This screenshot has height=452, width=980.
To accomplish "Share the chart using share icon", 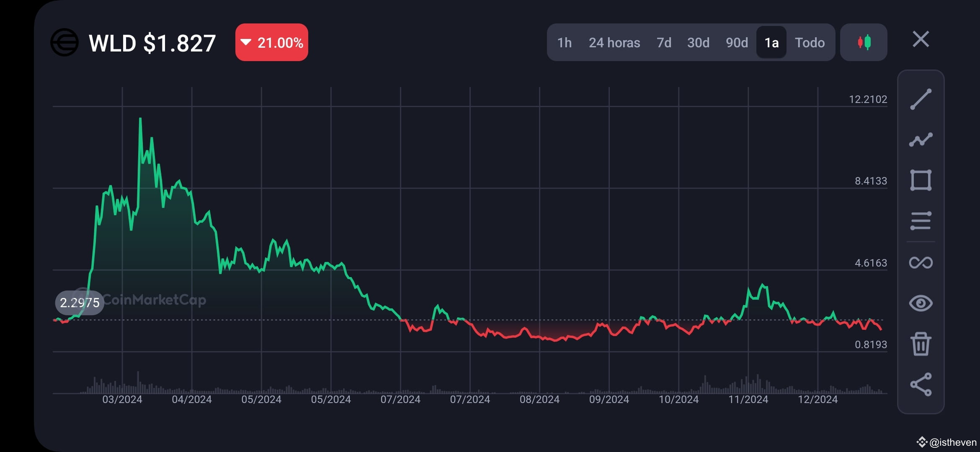I will coord(921,384).
